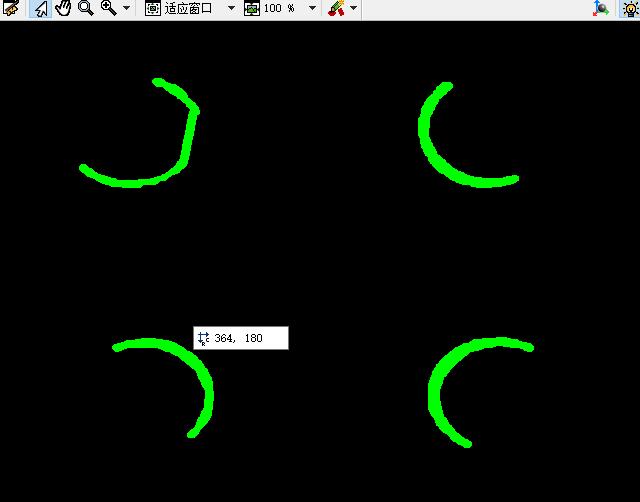Click the top-left green arc
Image resolution: width=640 pixels, height=502 pixels.
189,135
